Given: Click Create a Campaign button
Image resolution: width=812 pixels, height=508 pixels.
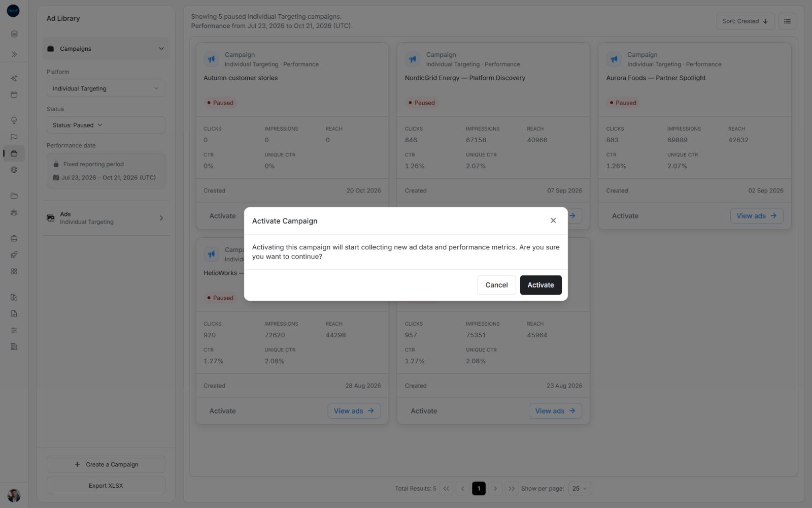Looking at the screenshot, I should (106, 464).
